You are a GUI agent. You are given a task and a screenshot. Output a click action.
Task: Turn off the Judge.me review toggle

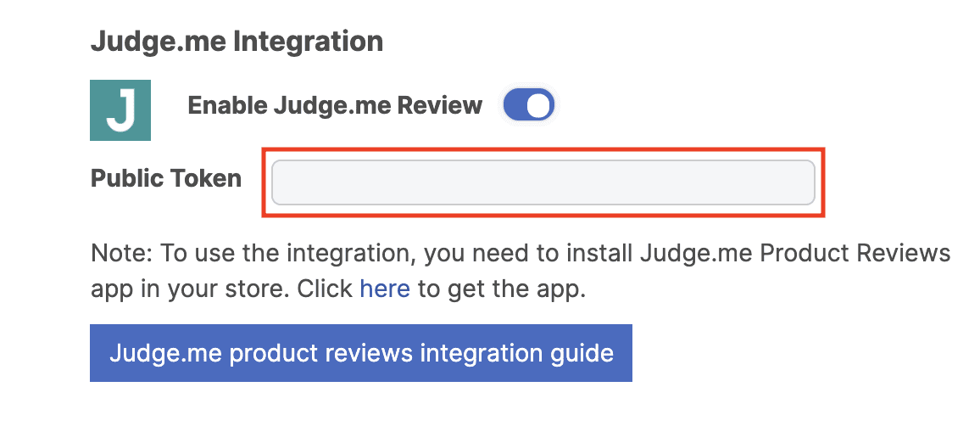(x=529, y=106)
